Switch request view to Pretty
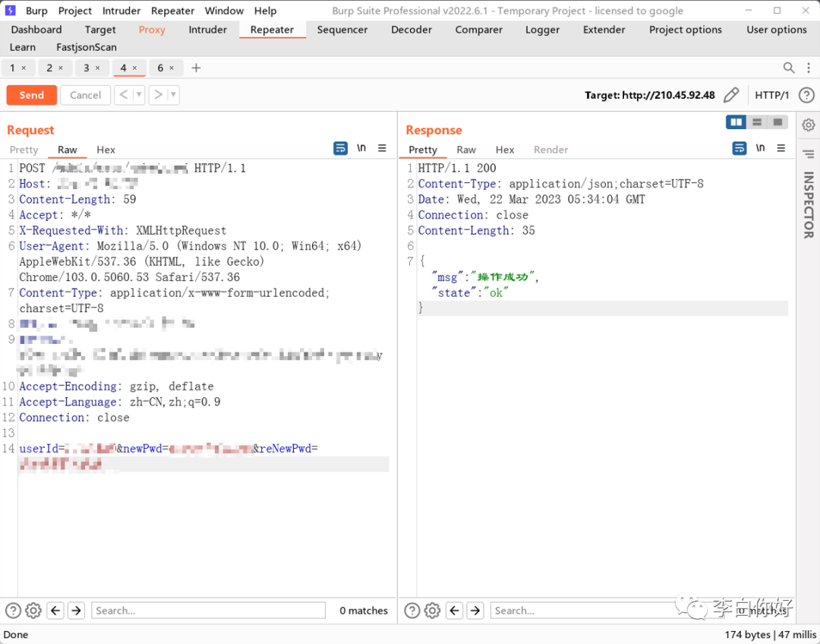This screenshot has width=820, height=644. point(24,150)
